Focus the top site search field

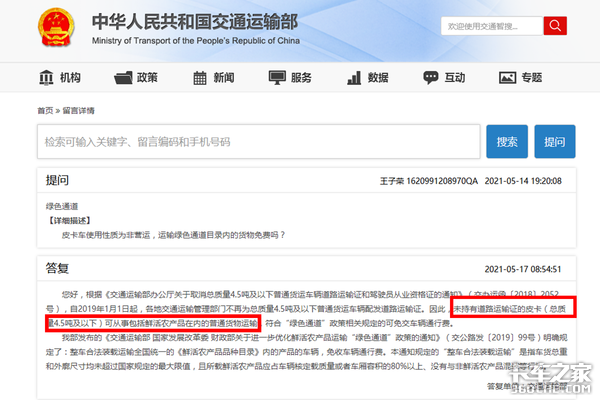coord(492,26)
